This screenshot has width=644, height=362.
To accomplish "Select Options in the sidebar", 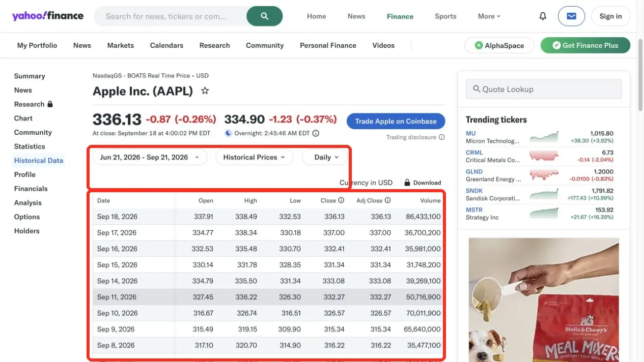I will pyautogui.click(x=27, y=217).
